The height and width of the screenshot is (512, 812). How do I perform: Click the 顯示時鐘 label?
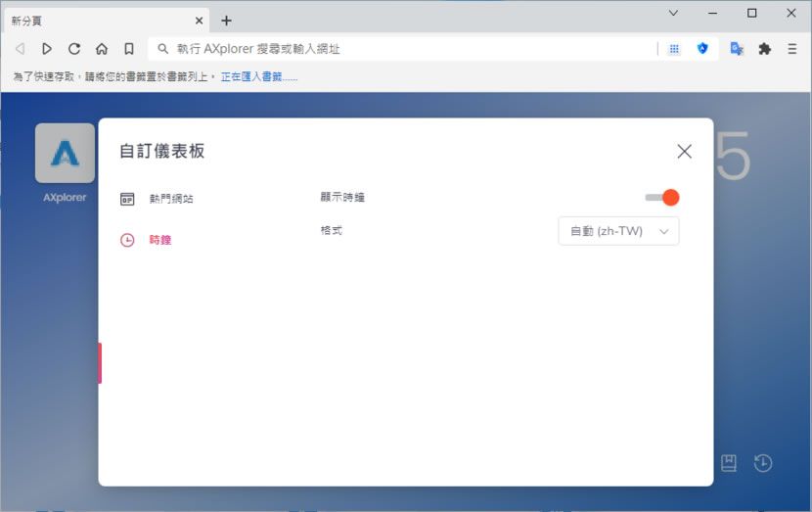(342, 197)
